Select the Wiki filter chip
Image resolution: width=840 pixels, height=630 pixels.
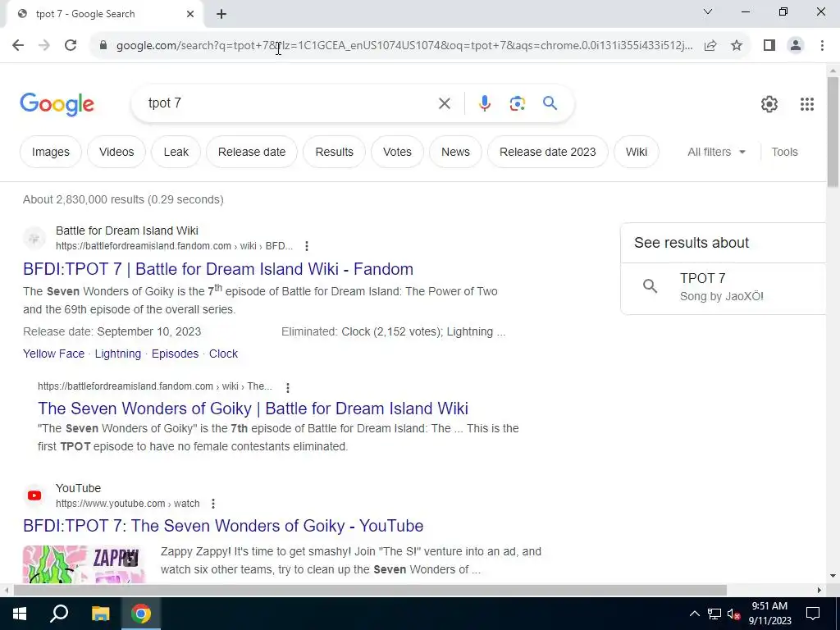637,152
